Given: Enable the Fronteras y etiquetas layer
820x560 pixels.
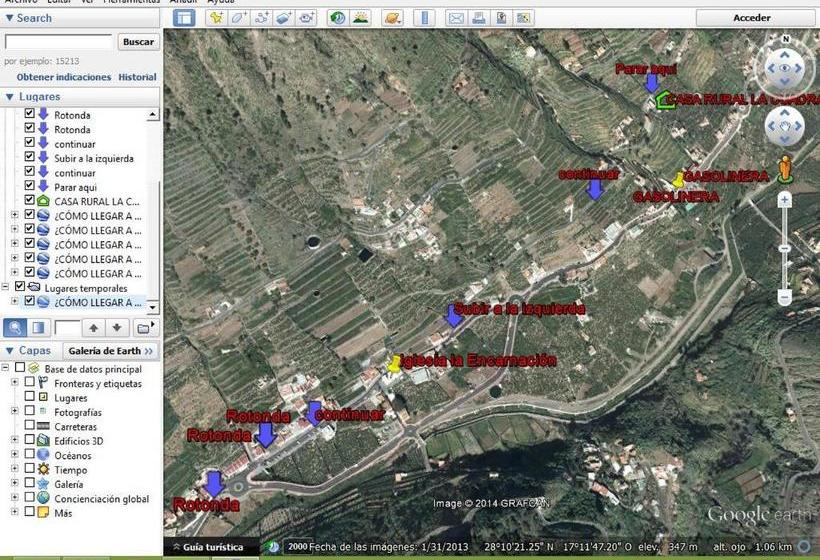Looking at the screenshot, I should [x=30, y=382].
